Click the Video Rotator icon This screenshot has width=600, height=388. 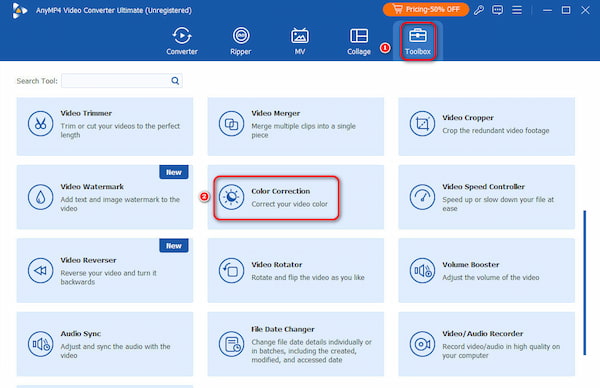[x=231, y=271]
